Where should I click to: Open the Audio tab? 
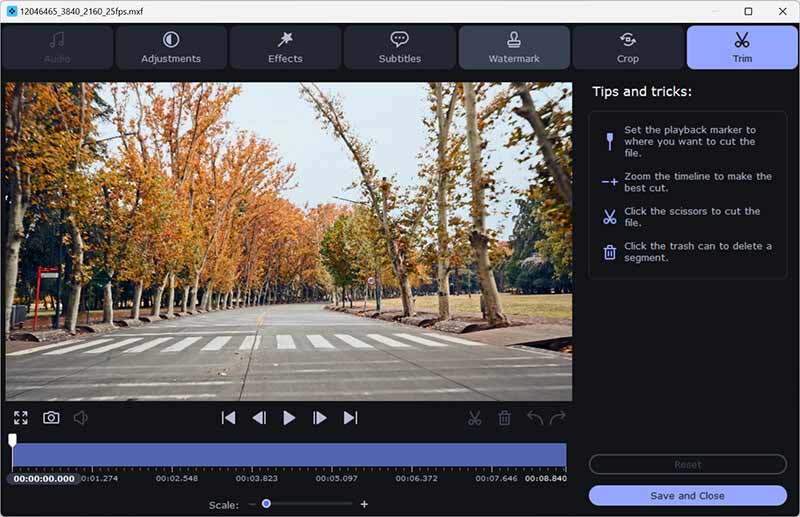[57, 47]
